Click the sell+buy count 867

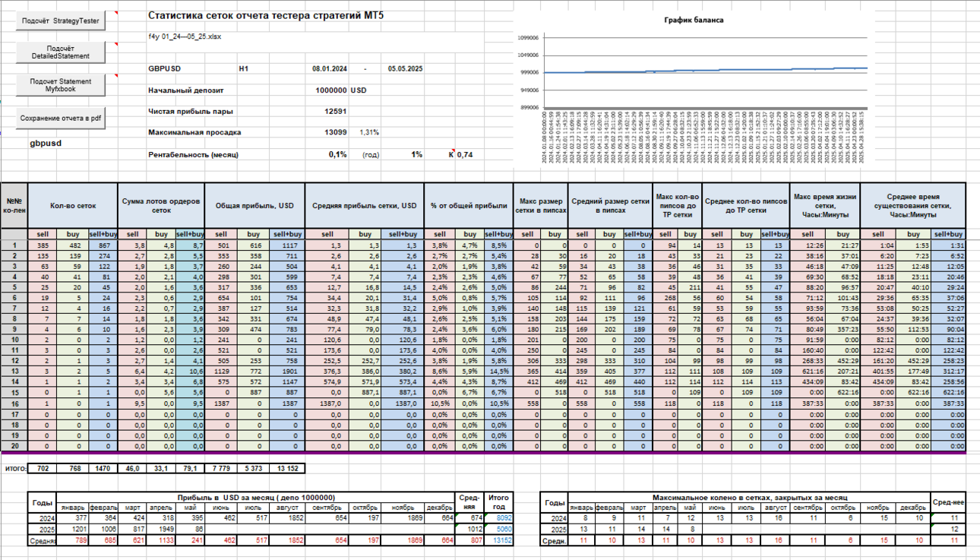102,245
